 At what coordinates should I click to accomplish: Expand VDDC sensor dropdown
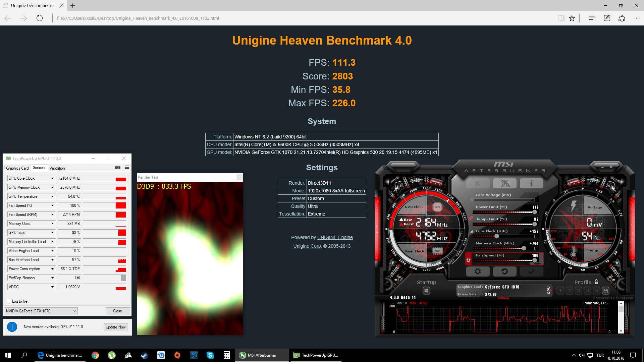pyautogui.click(x=52, y=287)
